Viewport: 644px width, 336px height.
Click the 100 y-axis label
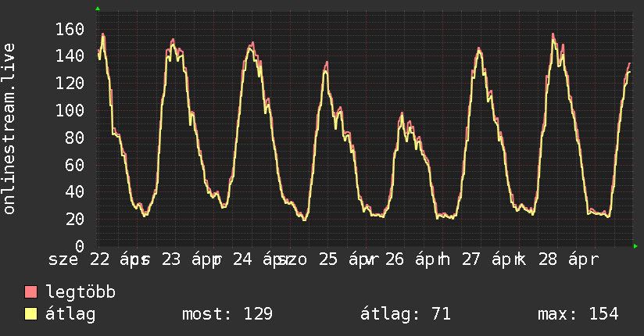(70, 110)
